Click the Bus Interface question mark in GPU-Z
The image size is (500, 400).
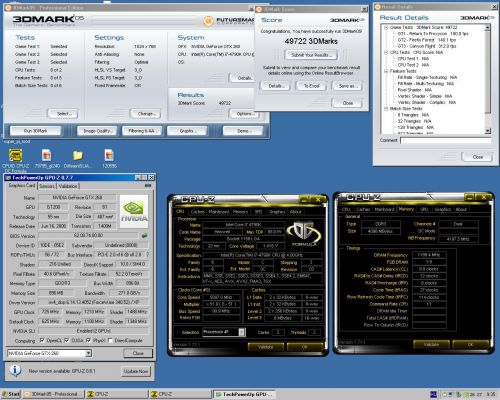click(147, 254)
